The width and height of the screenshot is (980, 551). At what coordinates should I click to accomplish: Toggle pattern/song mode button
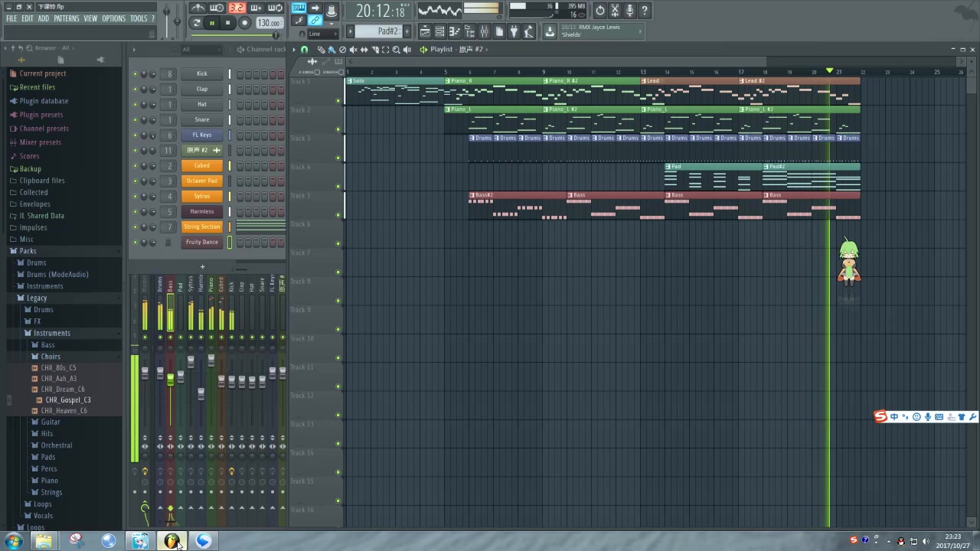tap(197, 23)
